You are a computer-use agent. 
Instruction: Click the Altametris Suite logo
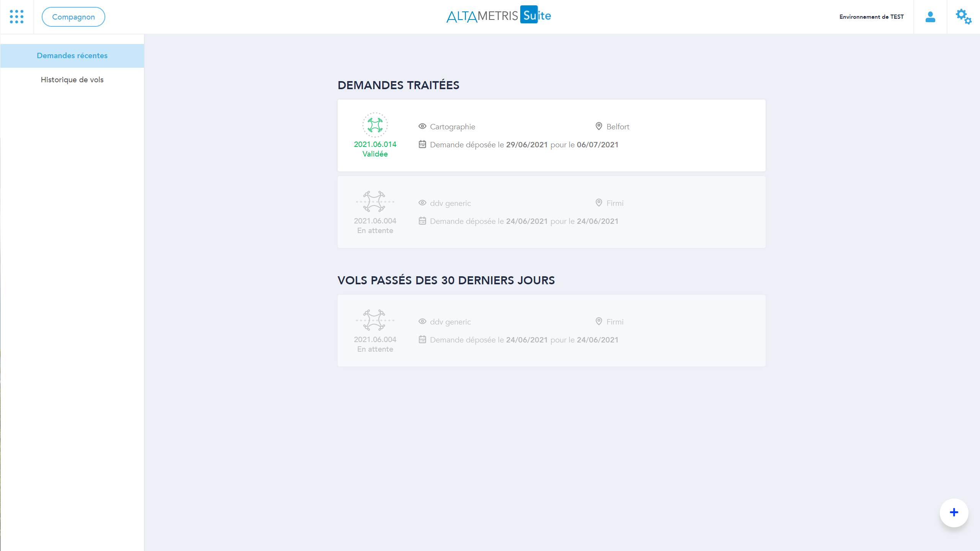[498, 15]
